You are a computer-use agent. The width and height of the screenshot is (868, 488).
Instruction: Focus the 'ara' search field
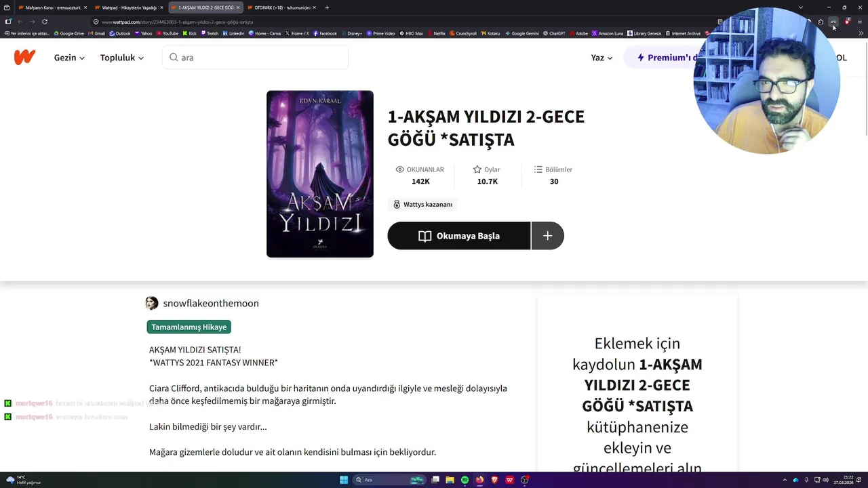[x=256, y=58]
